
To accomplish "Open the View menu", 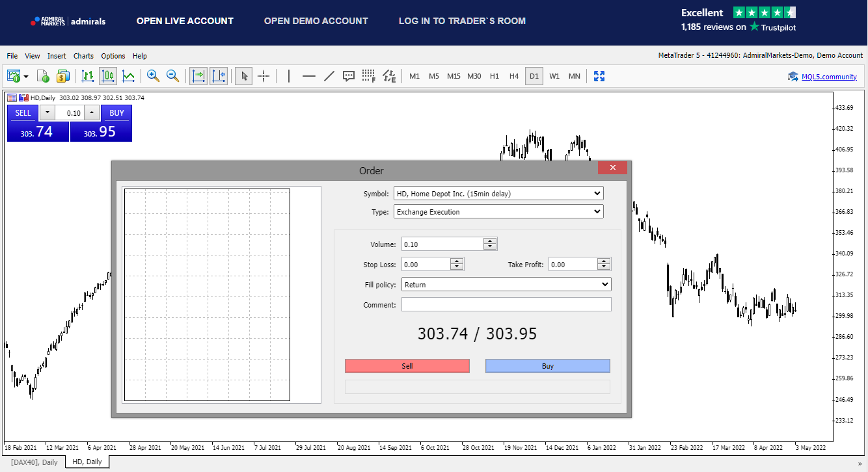I will pos(33,56).
